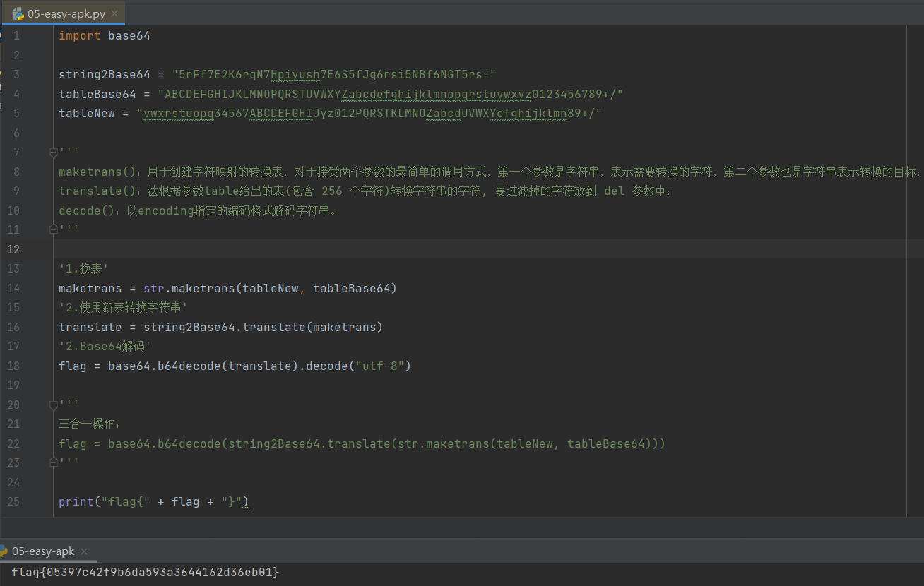924x586 pixels.
Task: Click str.maketrans call on line 14
Action: click(271, 288)
